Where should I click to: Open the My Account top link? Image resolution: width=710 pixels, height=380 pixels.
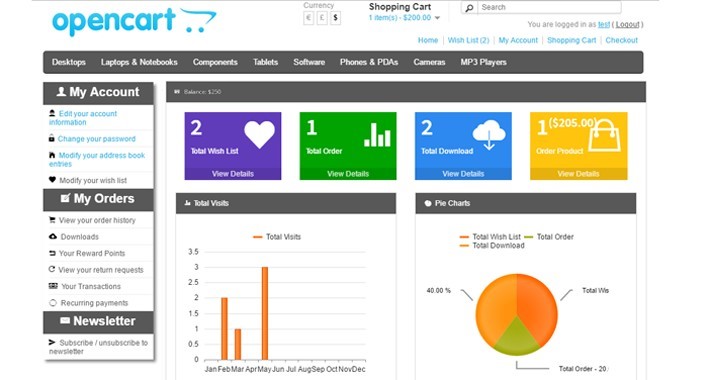coord(518,40)
